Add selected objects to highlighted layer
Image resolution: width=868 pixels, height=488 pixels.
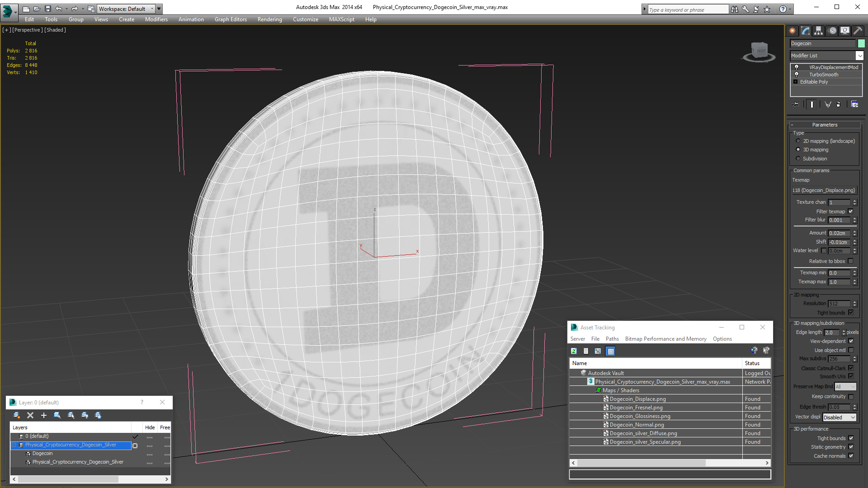(x=44, y=415)
